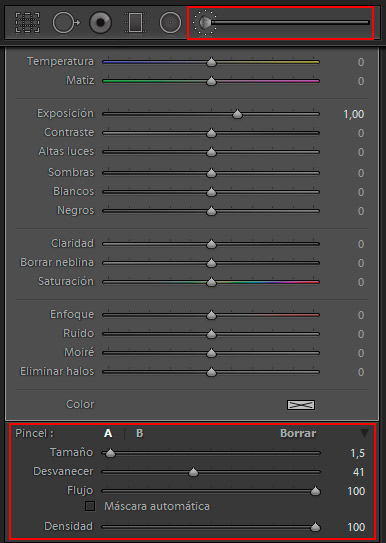The image size is (386, 543).
Task: Enable the Máscara automática checkbox
Action: click(x=90, y=506)
